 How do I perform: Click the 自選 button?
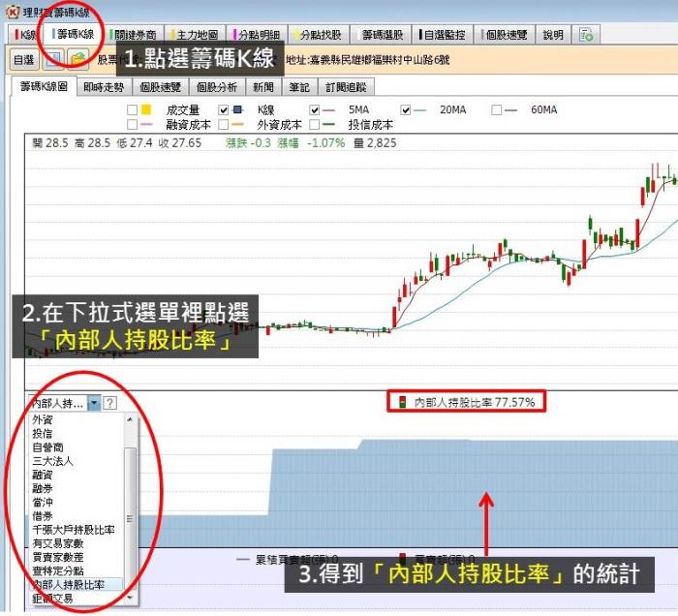(x=23, y=60)
